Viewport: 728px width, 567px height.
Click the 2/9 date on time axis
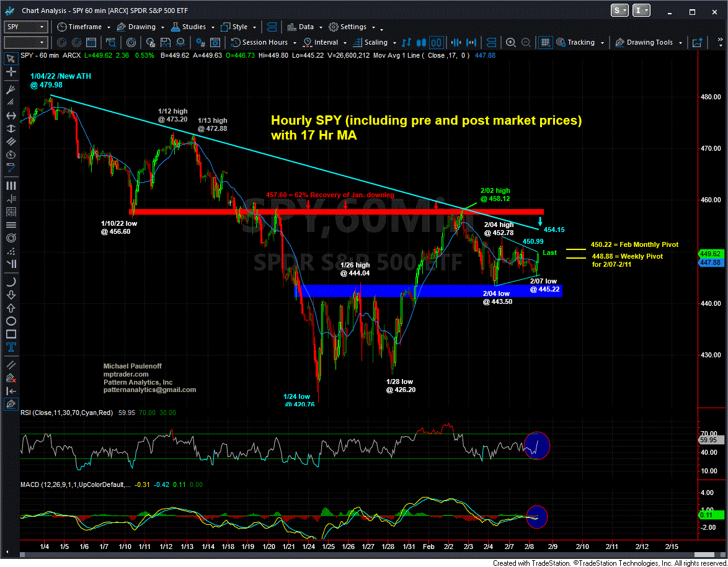click(553, 547)
